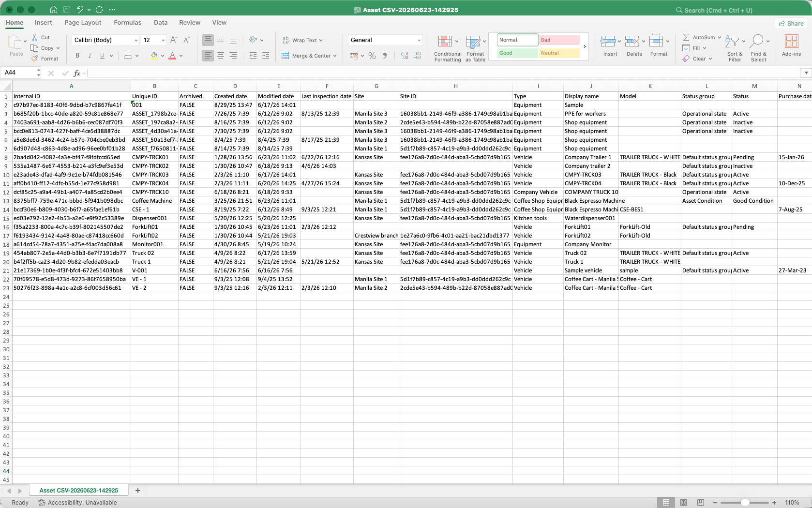Screen dimensions: 812x508
Task: Expand Merge & Center dropdown arrow
Action: [335, 56]
